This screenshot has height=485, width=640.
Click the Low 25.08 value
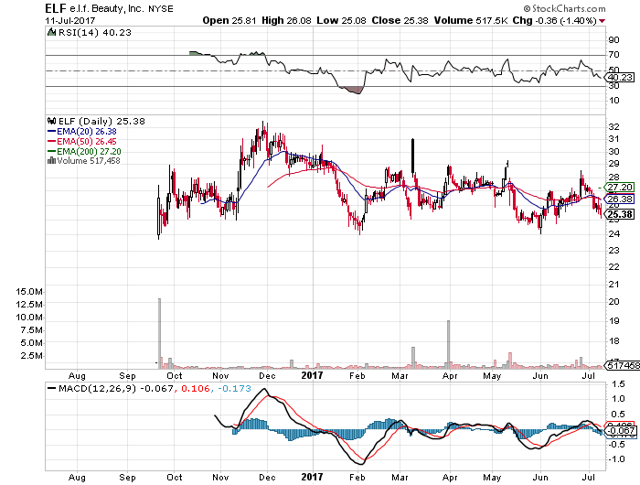click(x=341, y=20)
